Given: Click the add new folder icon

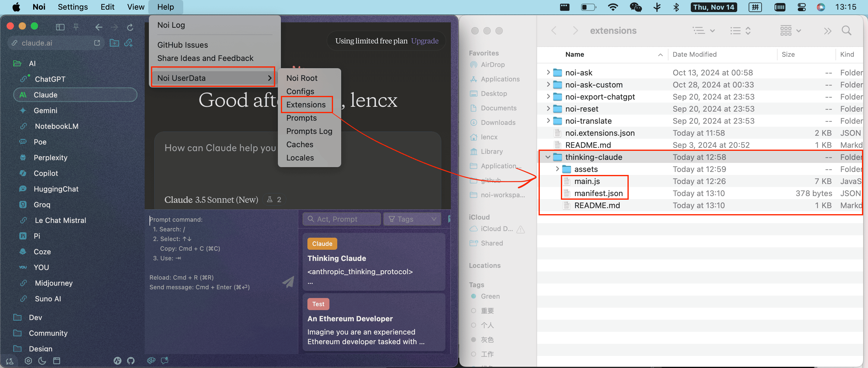Looking at the screenshot, I should coord(114,43).
